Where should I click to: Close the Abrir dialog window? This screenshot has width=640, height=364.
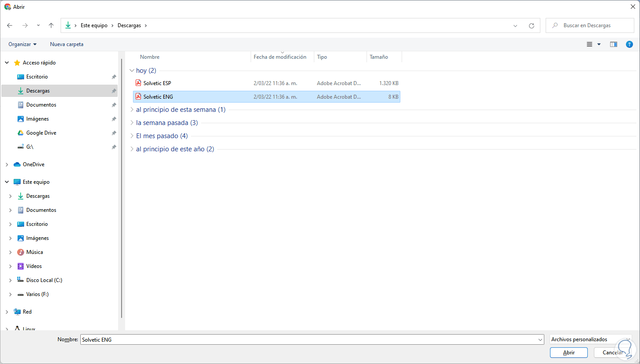(633, 7)
